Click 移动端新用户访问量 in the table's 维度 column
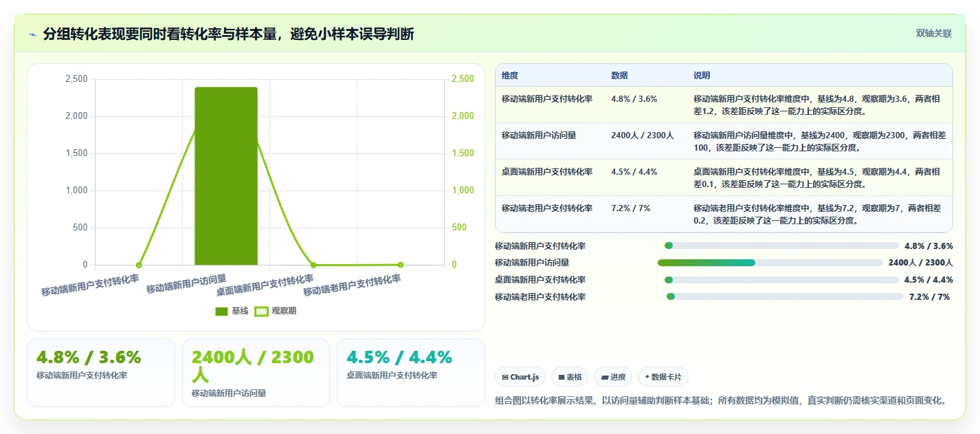Screen dimensions: 980x434 click(539, 135)
